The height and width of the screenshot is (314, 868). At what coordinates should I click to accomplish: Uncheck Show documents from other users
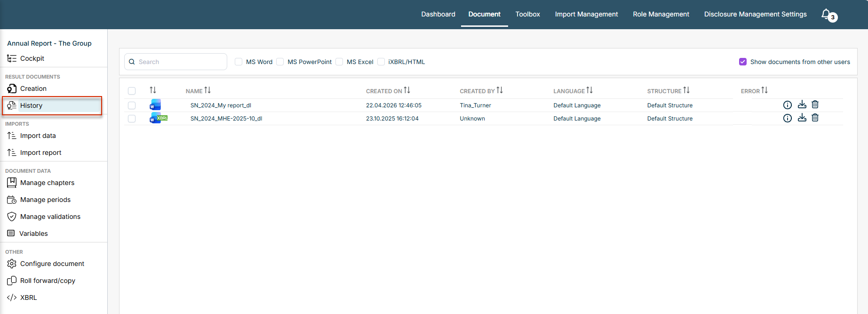click(x=743, y=62)
